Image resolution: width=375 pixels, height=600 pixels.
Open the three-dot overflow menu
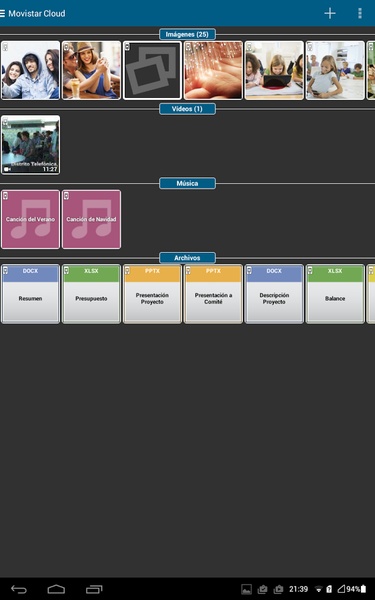pyautogui.click(x=360, y=13)
